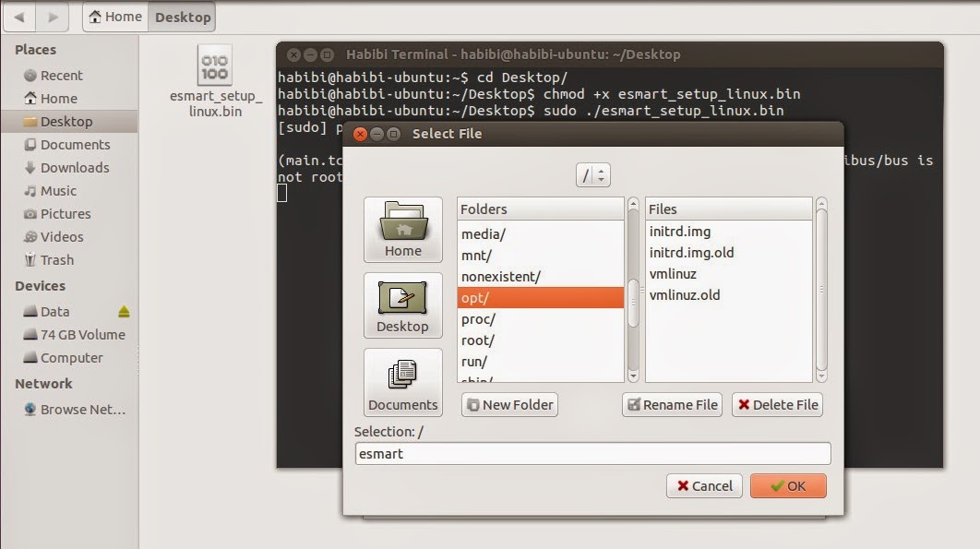Open Computer in Devices sidebar

(71, 358)
